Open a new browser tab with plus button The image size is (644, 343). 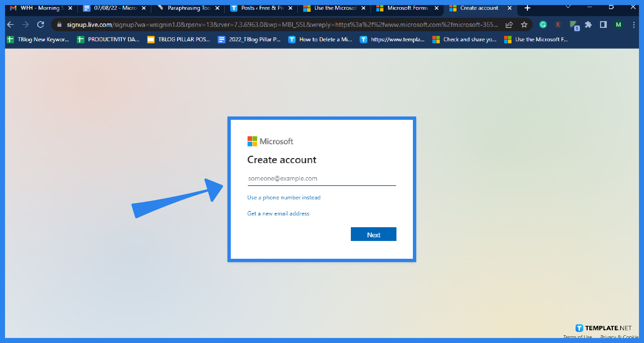click(527, 8)
